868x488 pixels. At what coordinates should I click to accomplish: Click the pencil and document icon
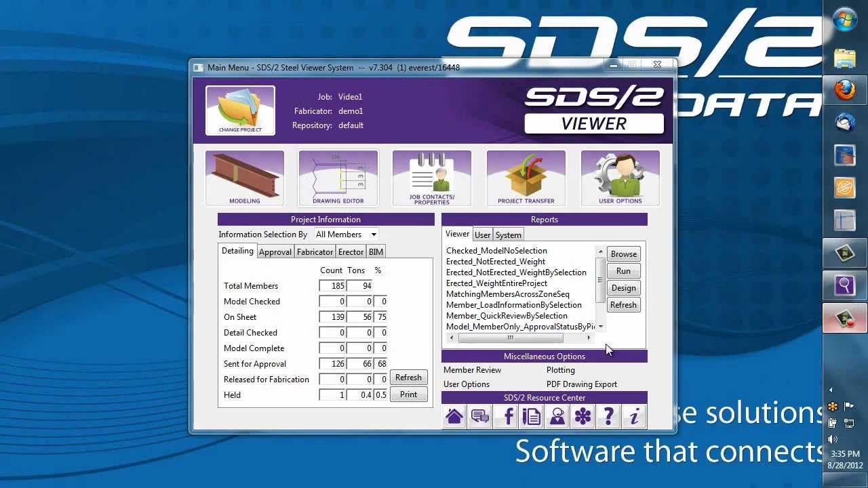tap(532, 416)
